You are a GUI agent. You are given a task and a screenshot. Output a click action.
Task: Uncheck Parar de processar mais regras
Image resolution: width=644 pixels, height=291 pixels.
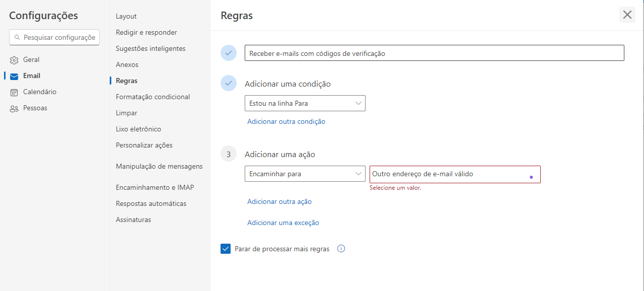226,249
